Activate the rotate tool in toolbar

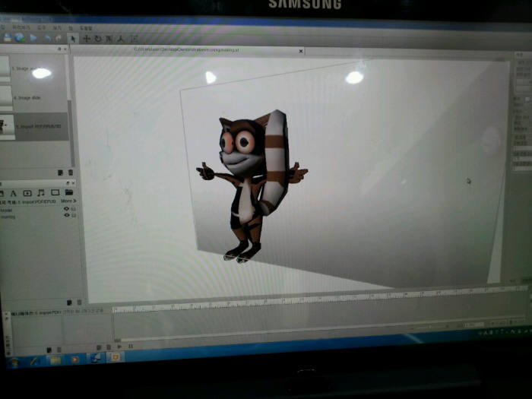click(x=97, y=37)
